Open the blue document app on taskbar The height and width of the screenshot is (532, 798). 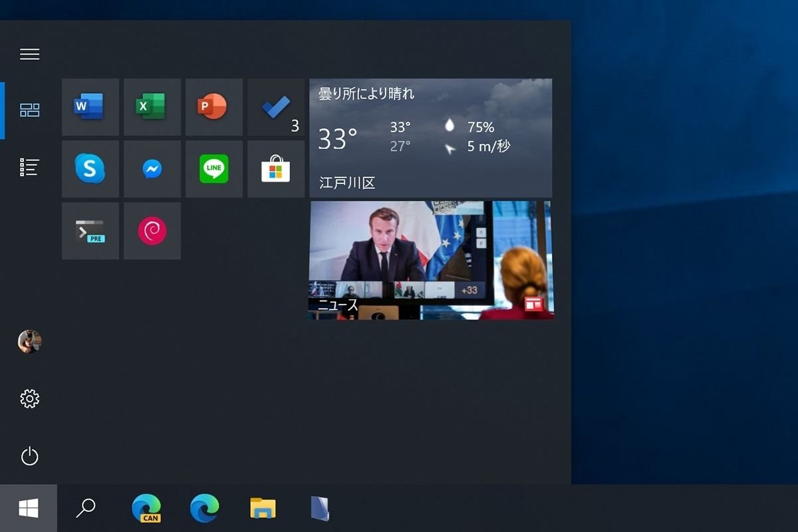(320, 509)
